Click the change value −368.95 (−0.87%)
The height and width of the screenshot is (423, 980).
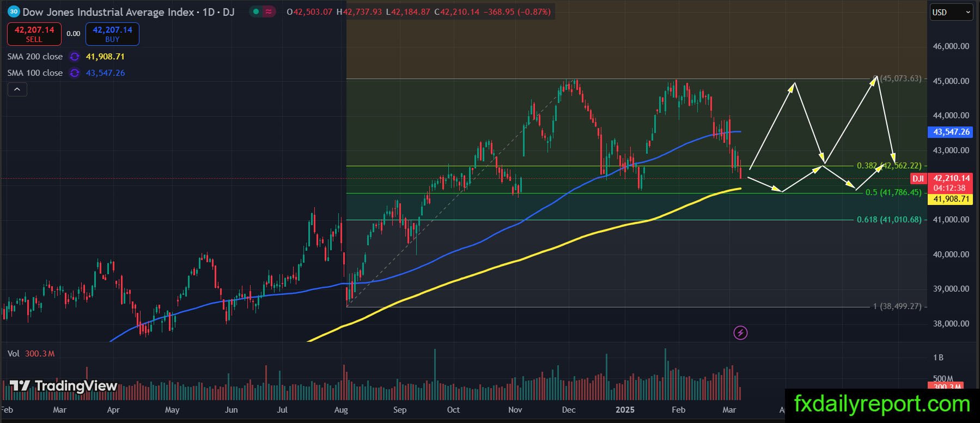point(517,12)
